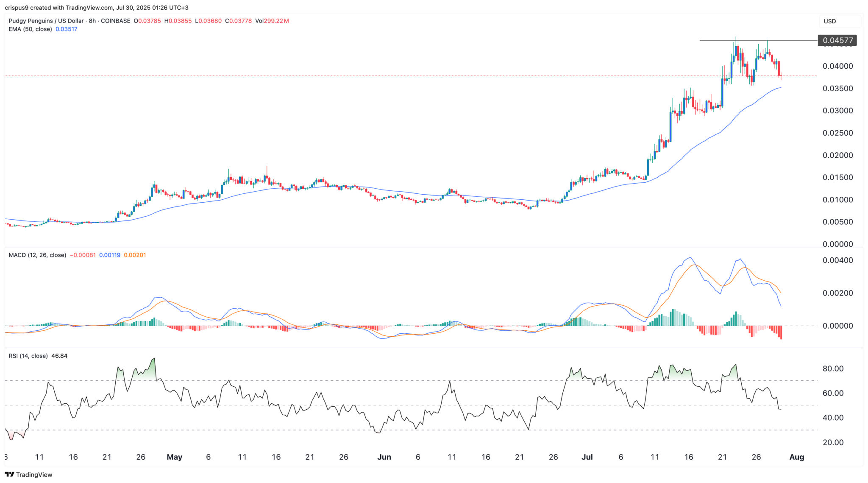Click the RSI (14, close) label
This screenshot has width=868, height=483.
28,356
